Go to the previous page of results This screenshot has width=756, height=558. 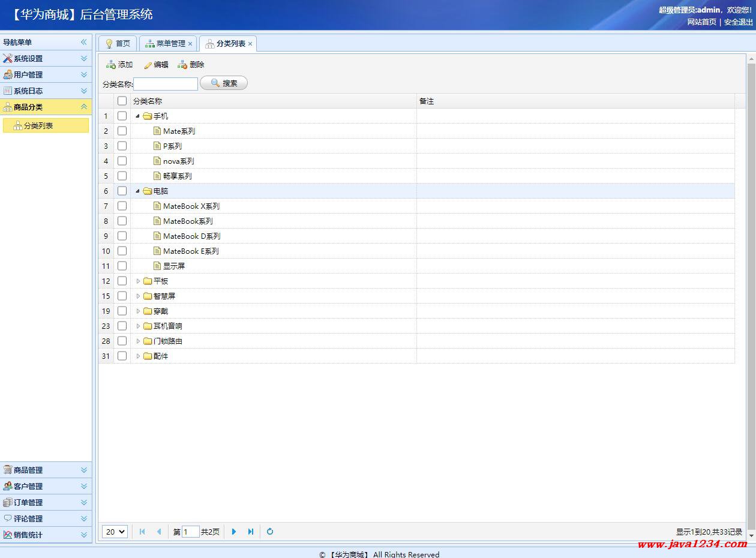coord(159,532)
